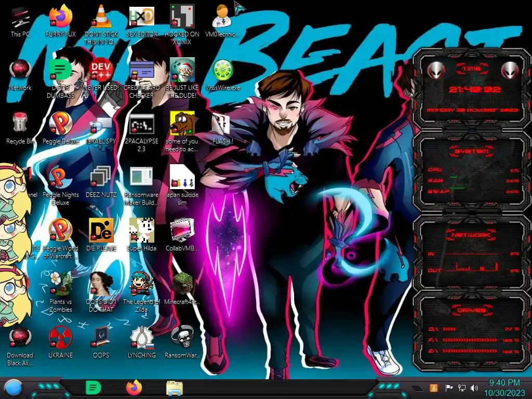Open the BE JUST LIKE THE DUDE icon
Image resolution: width=532 pixels, height=399 pixels.
[x=182, y=79]
